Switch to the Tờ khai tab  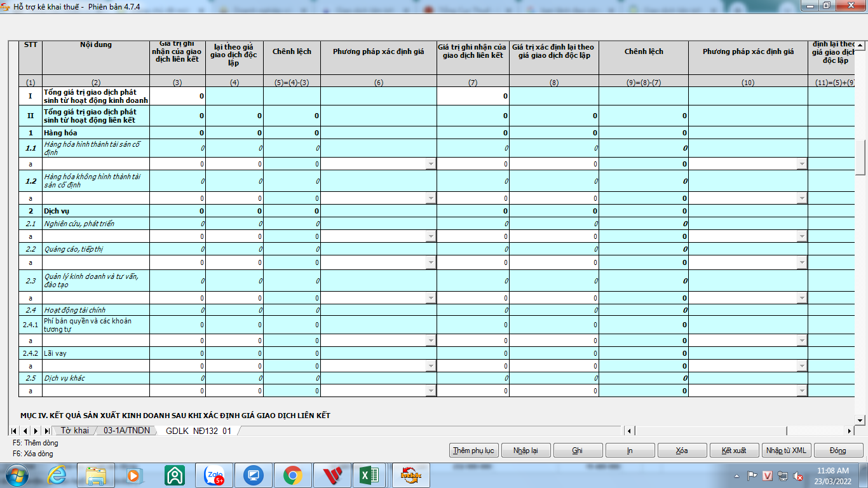tap(74, 431)
